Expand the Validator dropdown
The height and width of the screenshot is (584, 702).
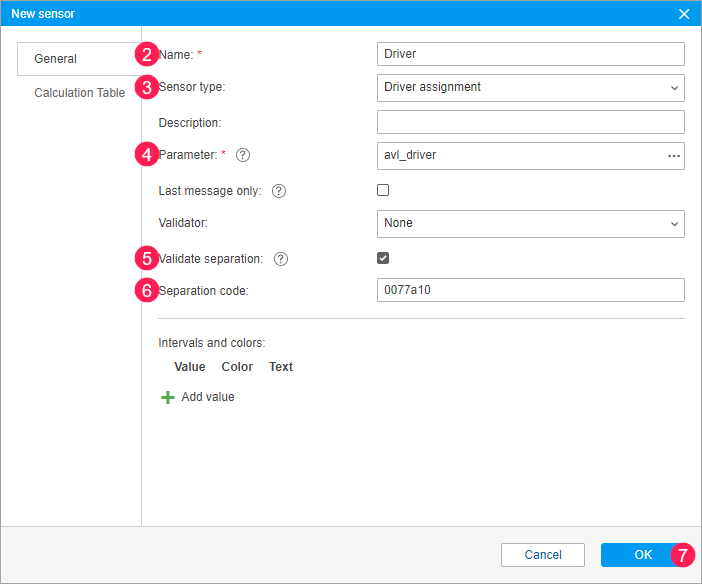(530, 224)
